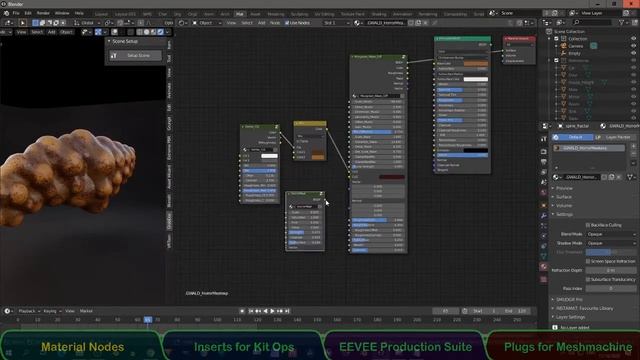Enable Backface Culling checkbox
This screenshot has width=640, height=360.
click(588, 225)
